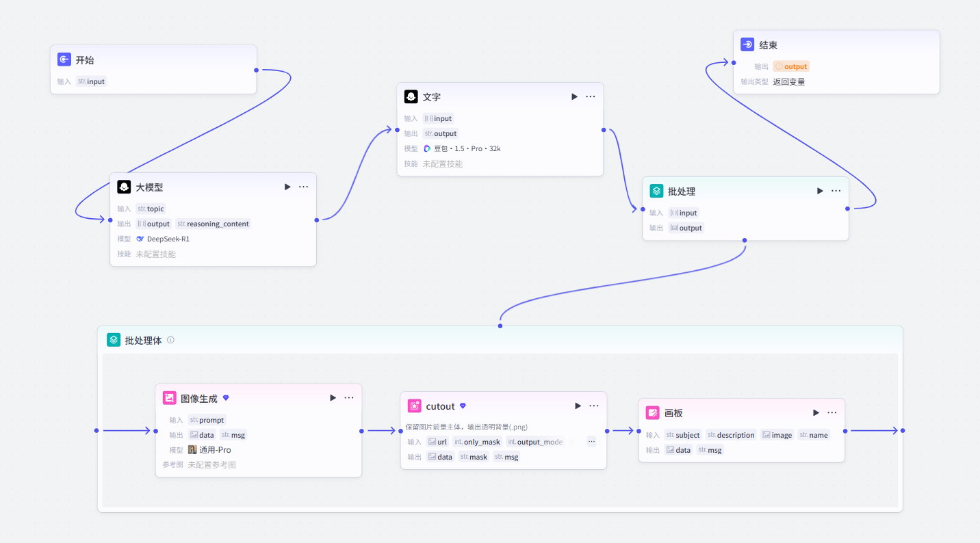Click the teal 批处理 node icon

tap(656, 191)
